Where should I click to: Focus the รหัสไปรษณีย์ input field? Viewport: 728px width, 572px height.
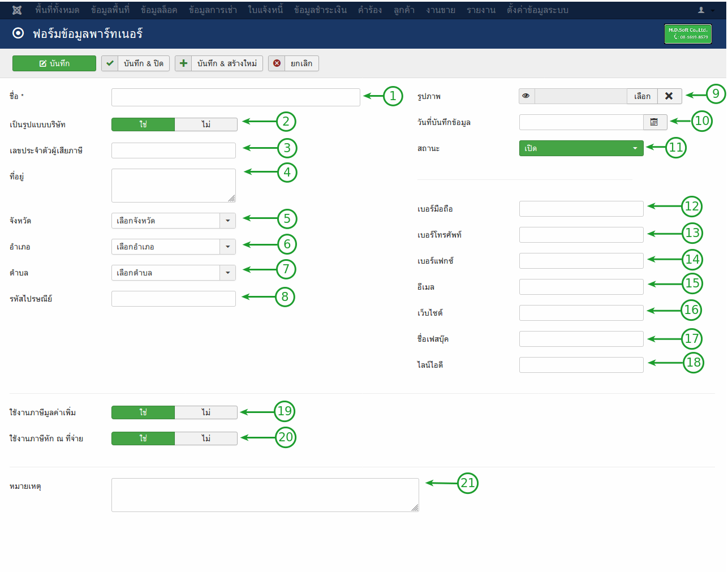click(x=174, y=299)
